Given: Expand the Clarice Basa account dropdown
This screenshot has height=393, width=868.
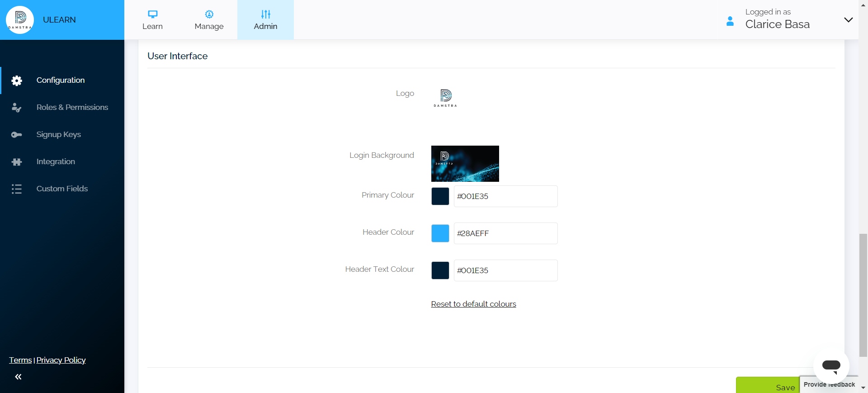Looking at the screenshot, I should pyautogui.click(x=848, y=20).
